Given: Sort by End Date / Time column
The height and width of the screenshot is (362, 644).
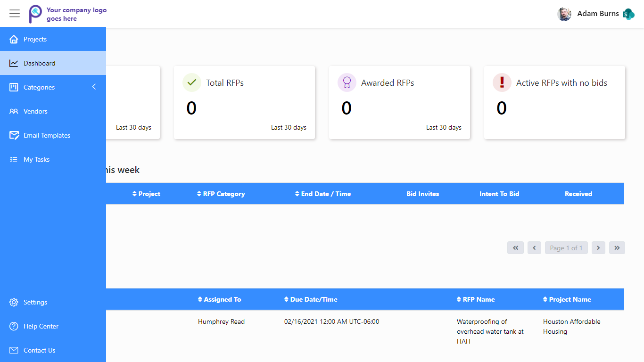Looking at the screenshot, I should coord(323,194).
